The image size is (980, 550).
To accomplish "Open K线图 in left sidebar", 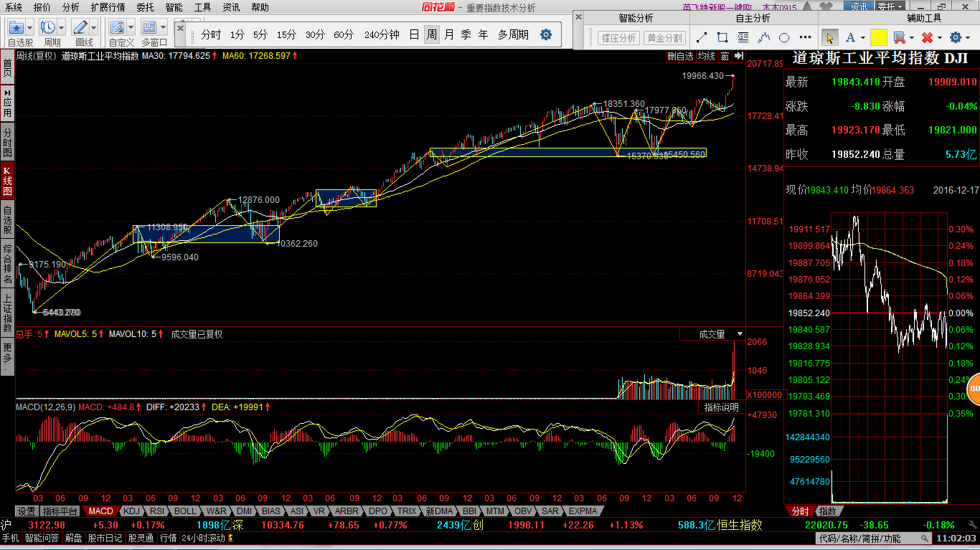I will click(x=7, y=182).
